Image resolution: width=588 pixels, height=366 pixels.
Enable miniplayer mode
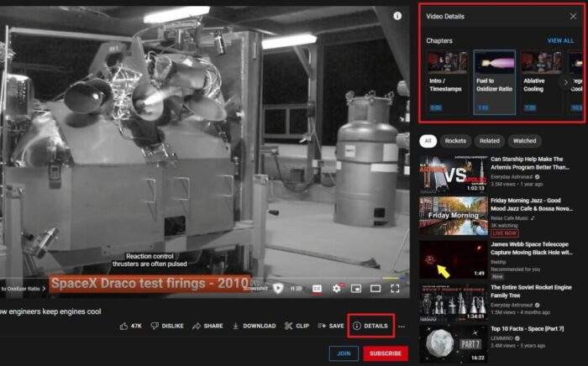tap(356, 289)
